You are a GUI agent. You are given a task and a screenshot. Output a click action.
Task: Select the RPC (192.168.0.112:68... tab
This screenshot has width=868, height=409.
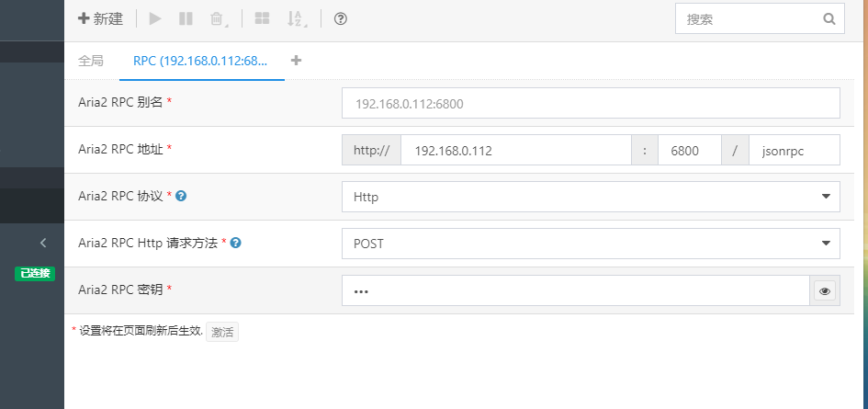[x=200, y=61]
